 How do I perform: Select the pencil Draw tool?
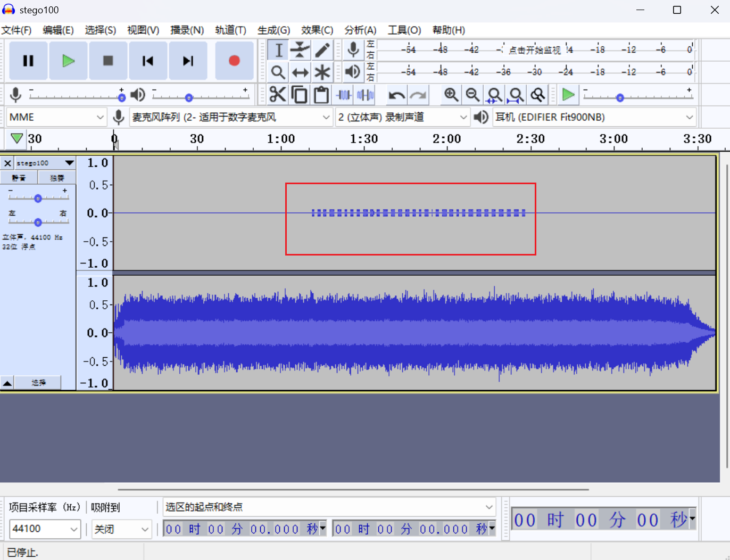point(322,50)
